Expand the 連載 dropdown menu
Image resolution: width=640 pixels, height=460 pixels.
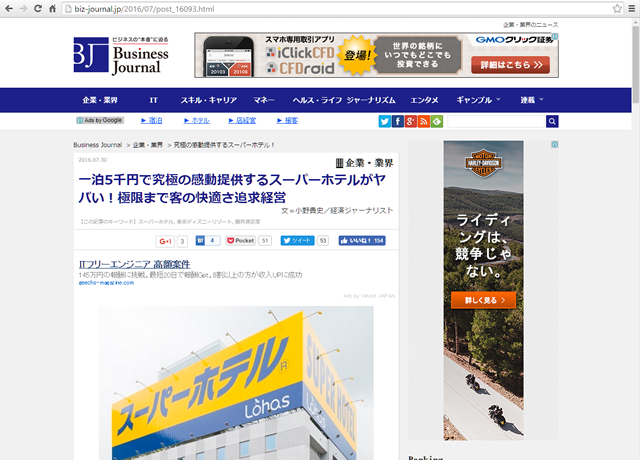point(531,100)
